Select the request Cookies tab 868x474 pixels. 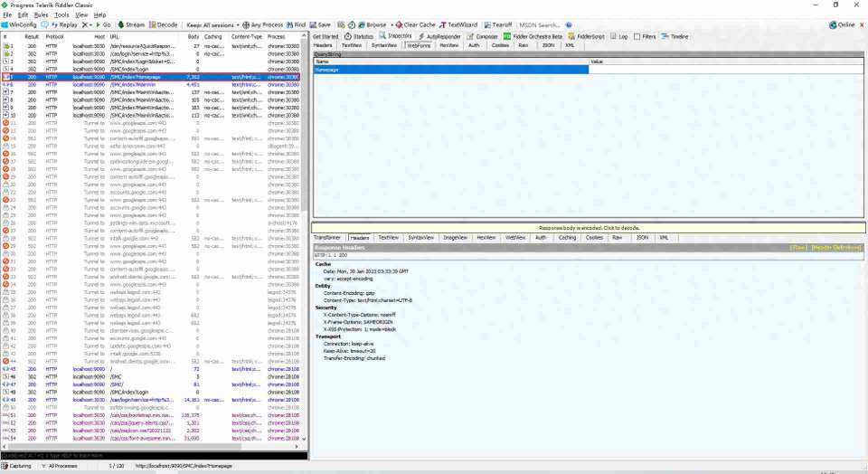(x=500, y=45)
